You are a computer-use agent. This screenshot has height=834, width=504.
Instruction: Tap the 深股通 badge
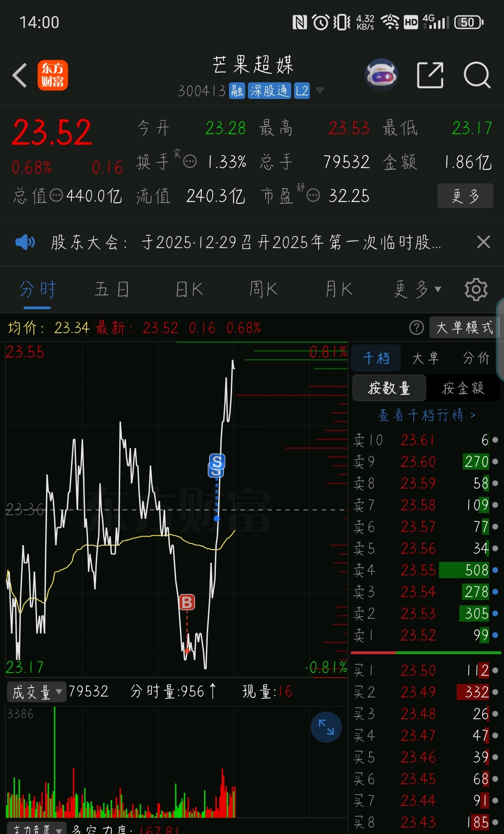(x=269, y=91)
